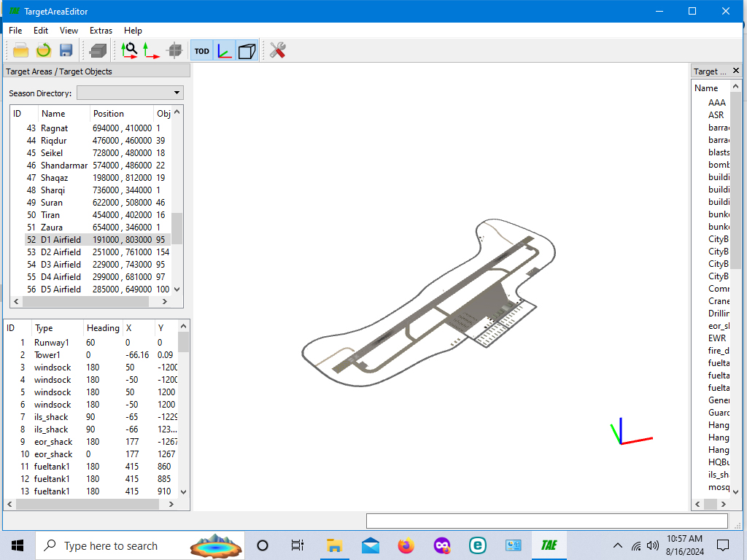Toggle the TOD display button
This screenshot has width=747, height=560.
tap(201, 50)
